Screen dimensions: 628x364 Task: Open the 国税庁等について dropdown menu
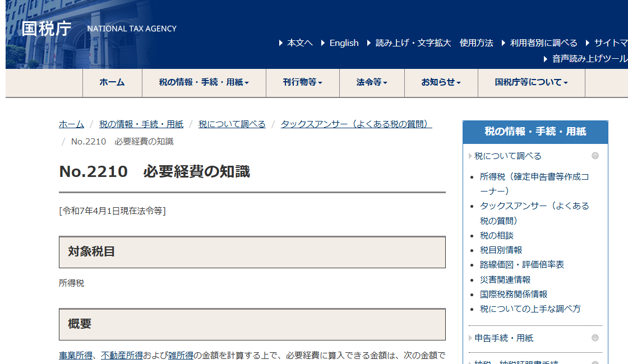pos(532,82)
